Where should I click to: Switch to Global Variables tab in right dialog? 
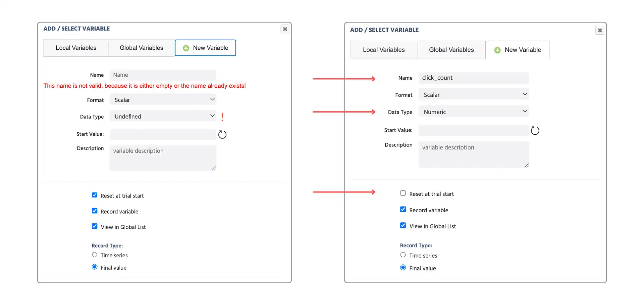pyautogui.click(x=451, y=50)
